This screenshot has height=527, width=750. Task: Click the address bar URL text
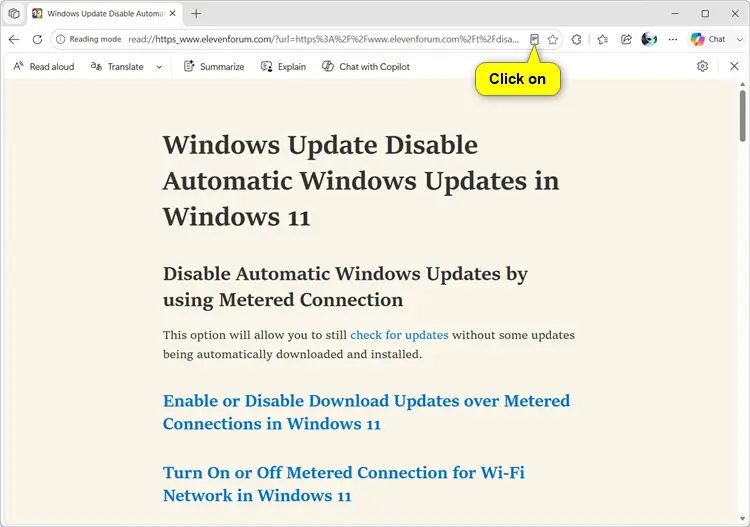(323, 39)
